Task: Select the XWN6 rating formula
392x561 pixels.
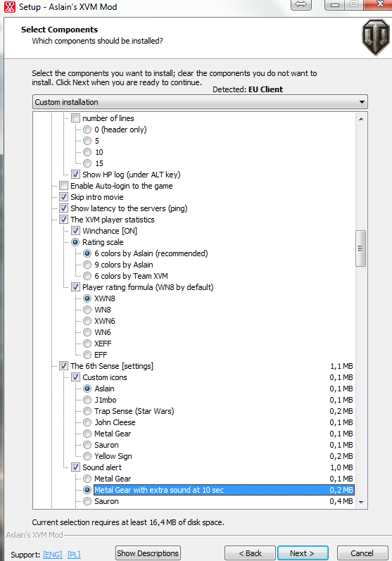Action: pos(87,321)
